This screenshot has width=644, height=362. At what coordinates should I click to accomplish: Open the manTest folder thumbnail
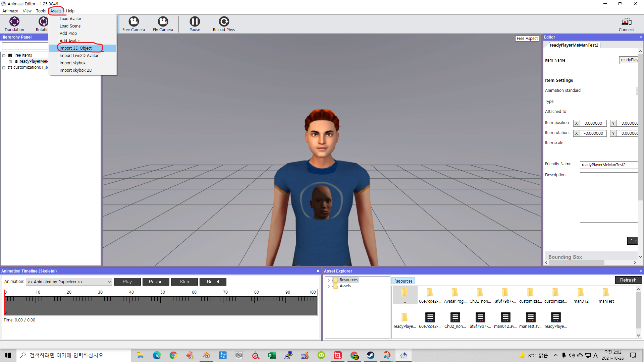(606, 293)
